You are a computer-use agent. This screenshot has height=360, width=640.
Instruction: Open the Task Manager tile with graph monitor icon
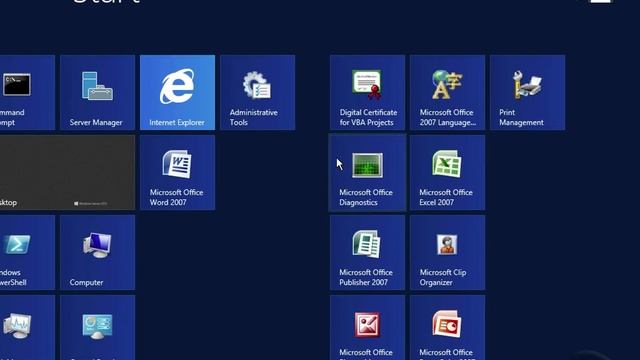click(x=27, y=328)
